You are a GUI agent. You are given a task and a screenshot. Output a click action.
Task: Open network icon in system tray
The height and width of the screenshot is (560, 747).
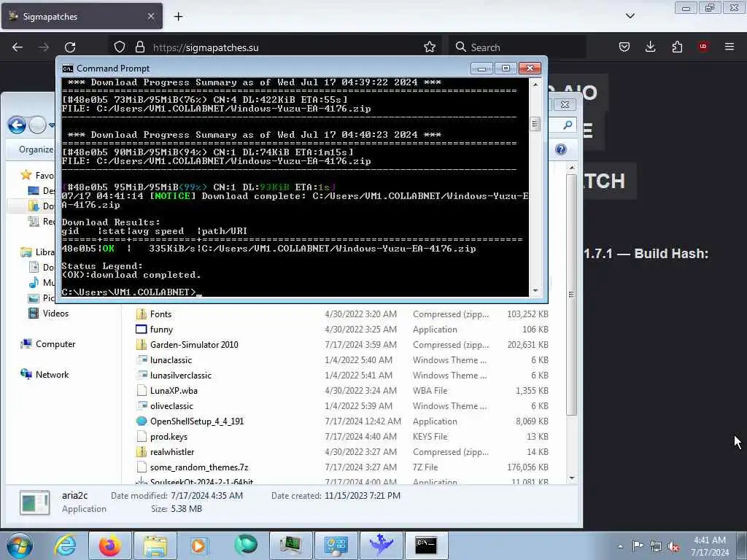[656, 546]
